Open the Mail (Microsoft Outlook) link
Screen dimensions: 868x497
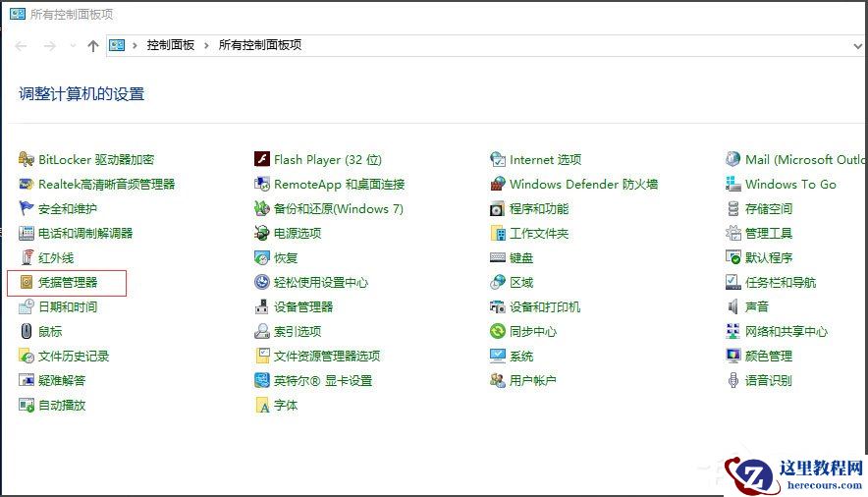point(806,159)
